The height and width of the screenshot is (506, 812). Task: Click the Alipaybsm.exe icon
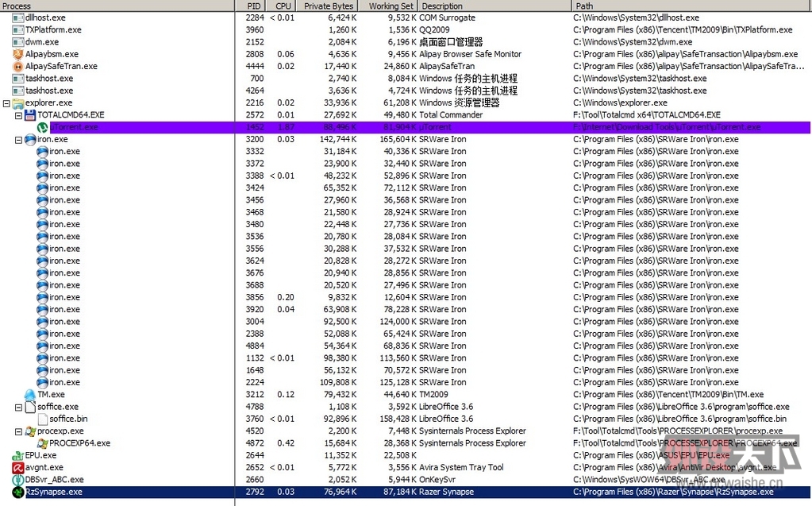[x=17, y=54]
